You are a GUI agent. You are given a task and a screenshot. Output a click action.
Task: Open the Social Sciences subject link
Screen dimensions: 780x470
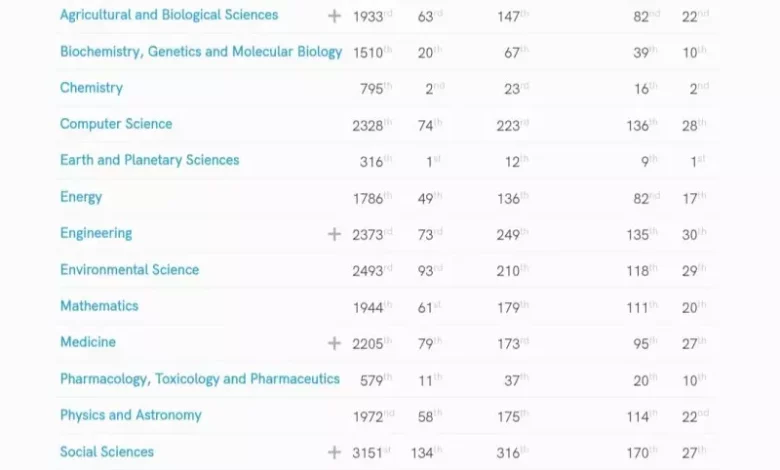(107, 452)
